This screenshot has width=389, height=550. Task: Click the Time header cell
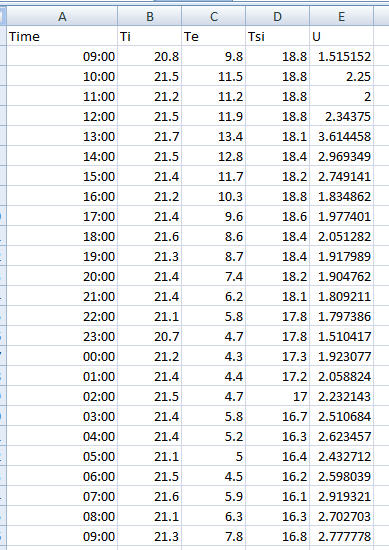(62, 36)
